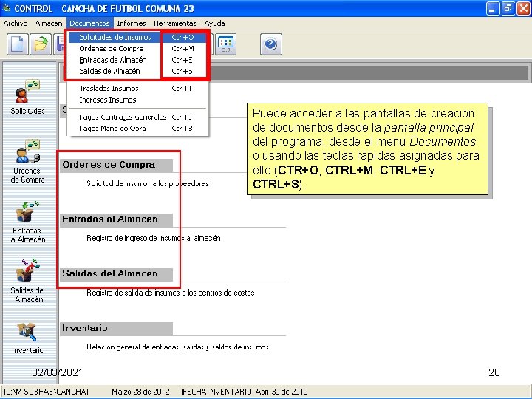Click 'Registro de salida de insumos' description

(171, 293)
